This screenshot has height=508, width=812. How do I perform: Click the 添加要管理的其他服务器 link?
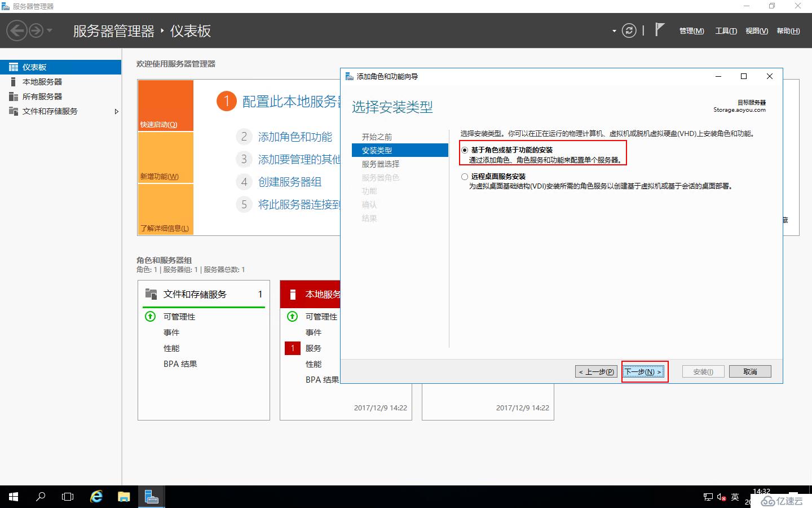point(299,160)
